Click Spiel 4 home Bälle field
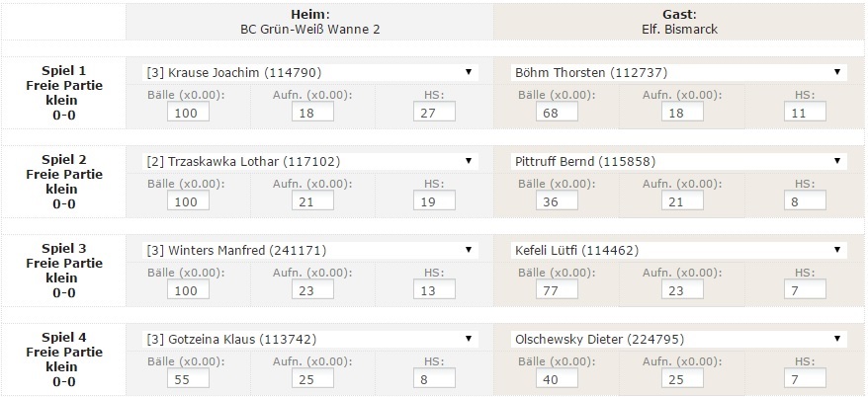 [186, 378]
